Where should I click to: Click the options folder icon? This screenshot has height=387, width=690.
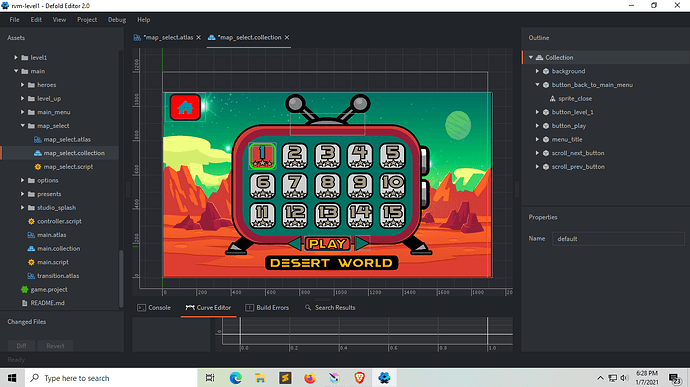pyautogui.click(x=31, y=181)
